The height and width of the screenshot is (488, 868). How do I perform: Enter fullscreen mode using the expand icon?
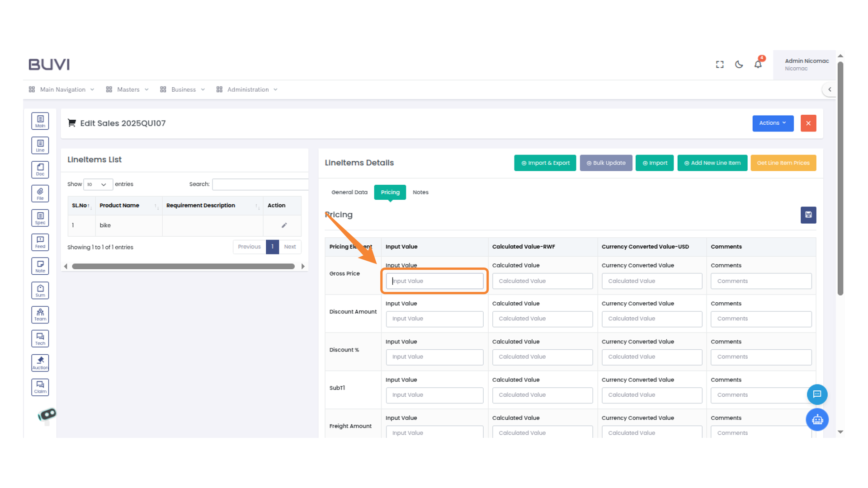tap(719, 65)
